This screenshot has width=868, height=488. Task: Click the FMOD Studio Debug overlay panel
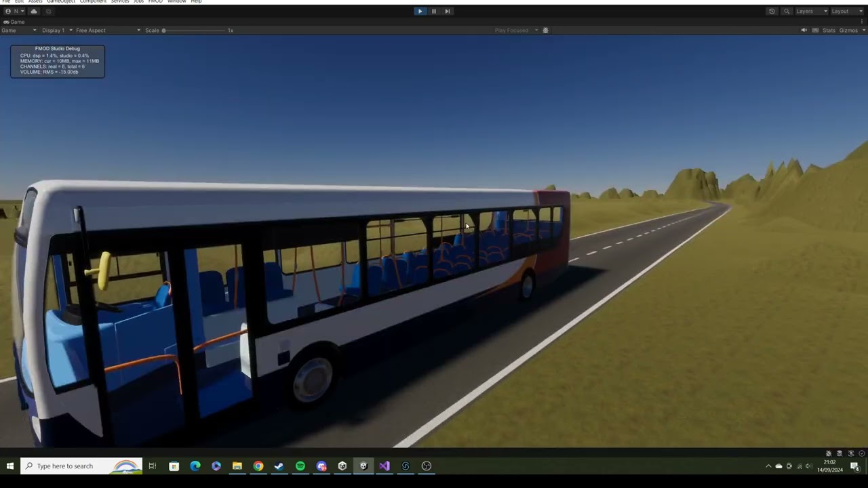[x=58, y=62]
